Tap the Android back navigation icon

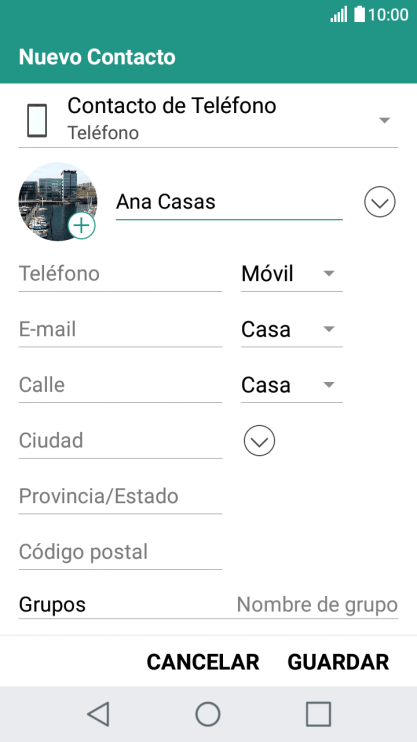click(x=98, y=714)
